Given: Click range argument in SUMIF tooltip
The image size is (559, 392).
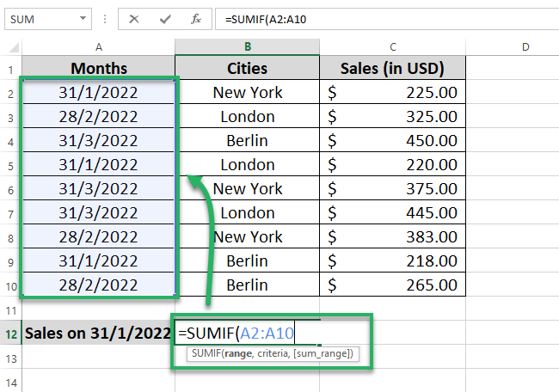Looking at the screenshot, I should (237, 353).
